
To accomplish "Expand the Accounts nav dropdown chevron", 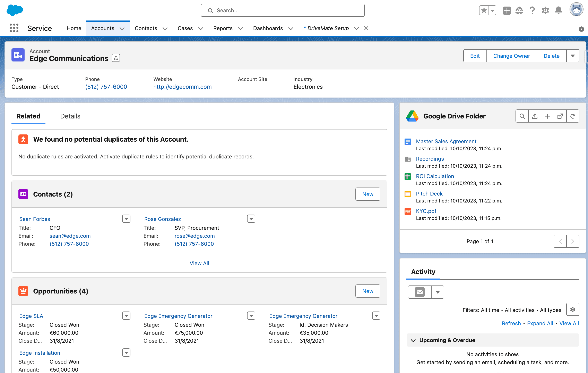I will pos(122,29).
